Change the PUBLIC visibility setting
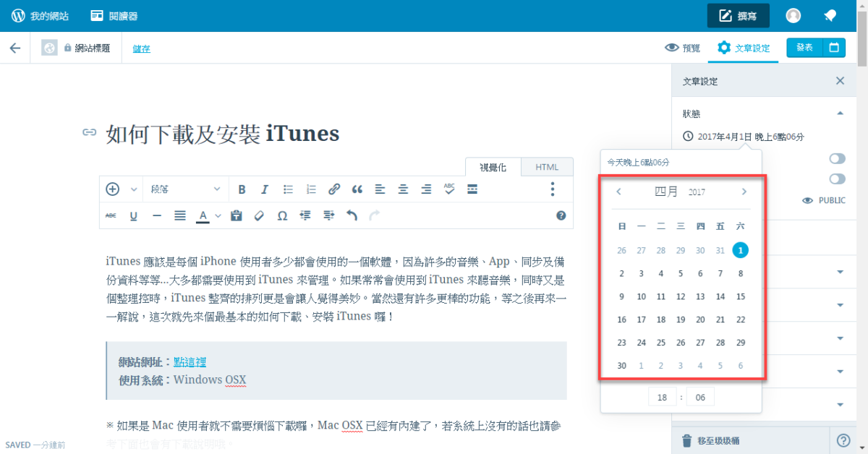The width and height of the screenshot is (868, 454). pos(824,200)
